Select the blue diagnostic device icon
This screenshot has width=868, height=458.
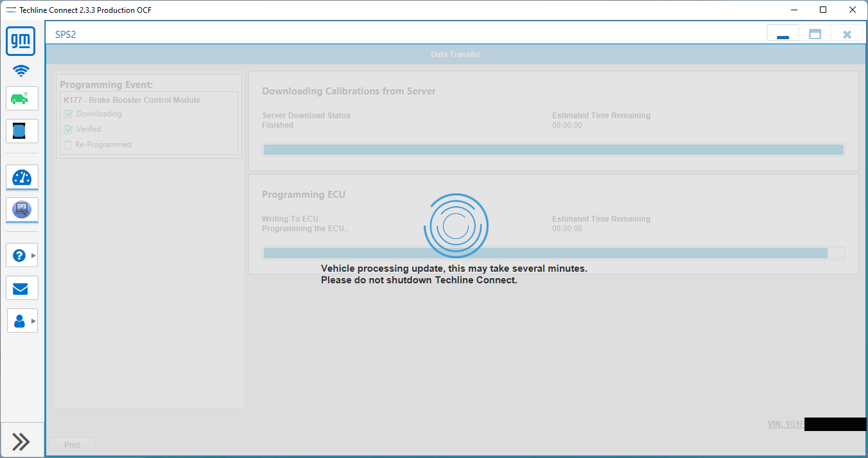tap(22, 131)
